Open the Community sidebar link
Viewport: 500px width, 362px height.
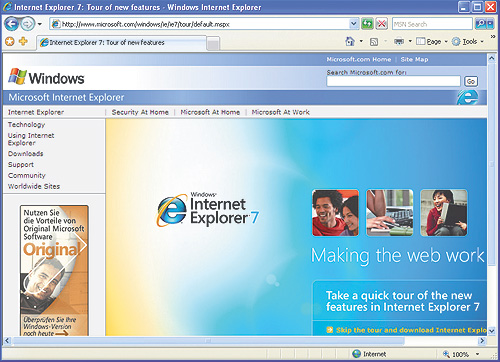click(x=26, y=175)
